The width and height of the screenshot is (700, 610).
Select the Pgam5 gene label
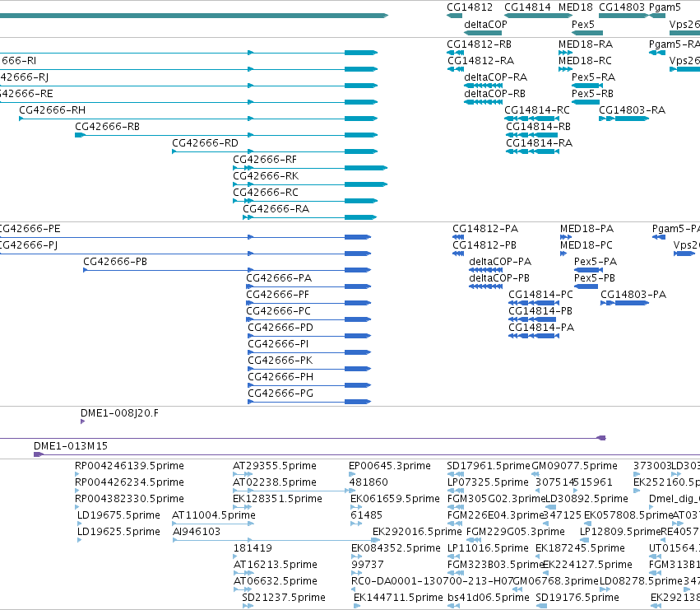point(665,7)
